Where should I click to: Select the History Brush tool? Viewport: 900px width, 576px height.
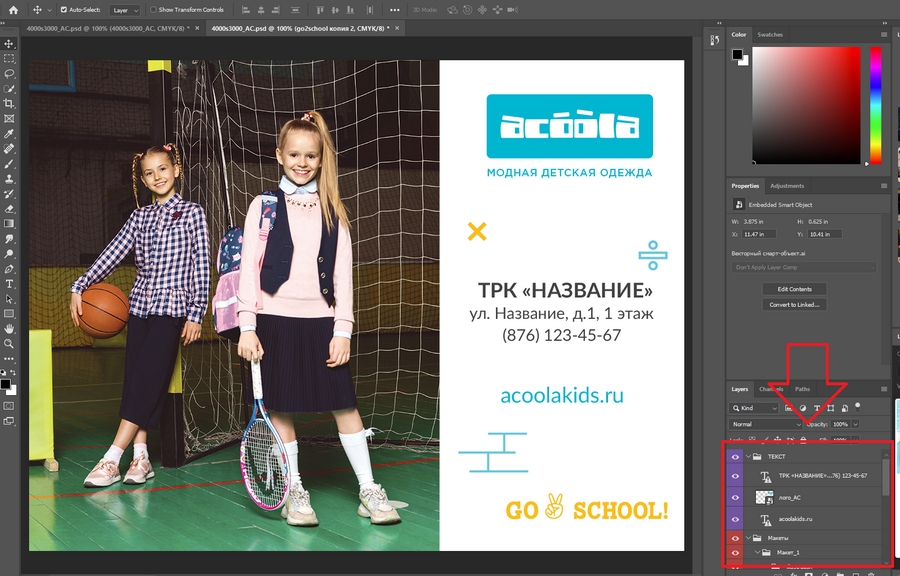pyautogui.click(x=9, y=194)
